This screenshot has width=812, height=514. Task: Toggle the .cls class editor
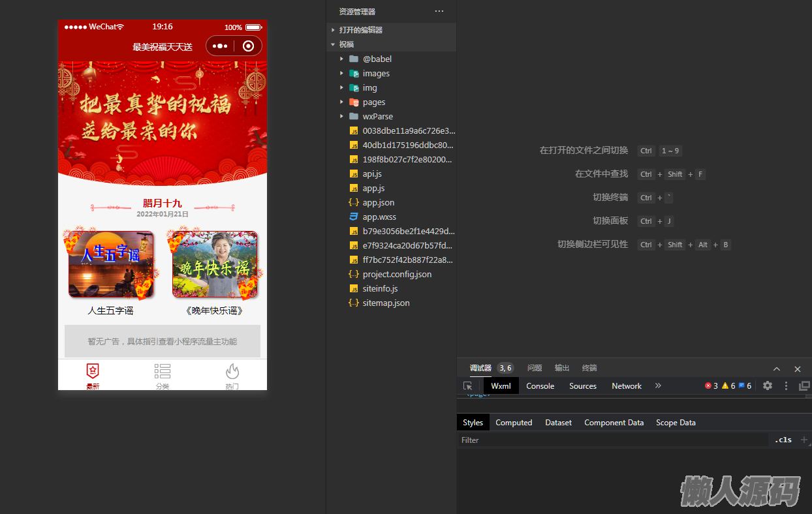tap(783, 440)
